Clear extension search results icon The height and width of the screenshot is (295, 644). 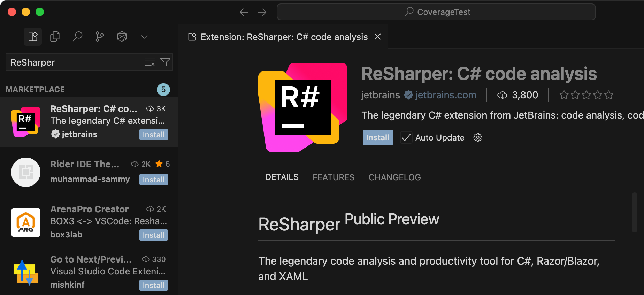[x=149, y=62]
